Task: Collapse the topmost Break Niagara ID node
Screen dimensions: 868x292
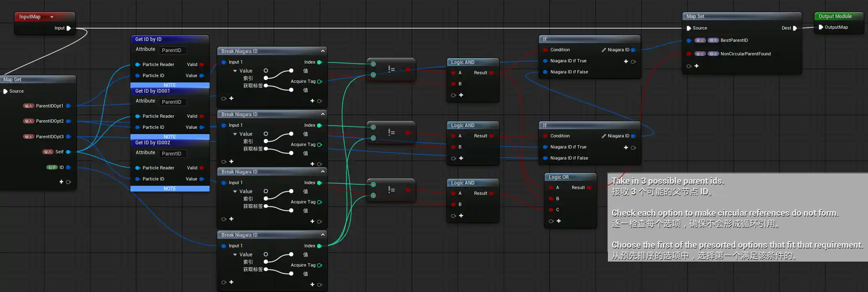Action: (322, 51)
